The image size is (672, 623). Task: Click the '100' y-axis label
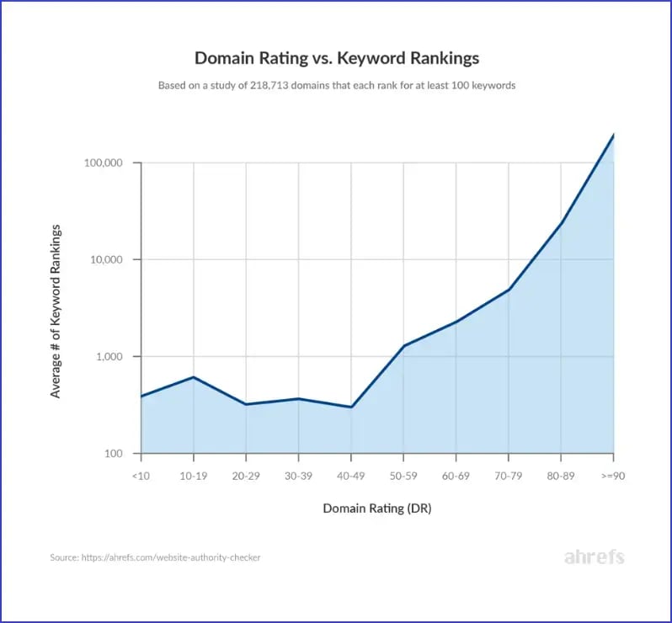[x=114, y=454]
